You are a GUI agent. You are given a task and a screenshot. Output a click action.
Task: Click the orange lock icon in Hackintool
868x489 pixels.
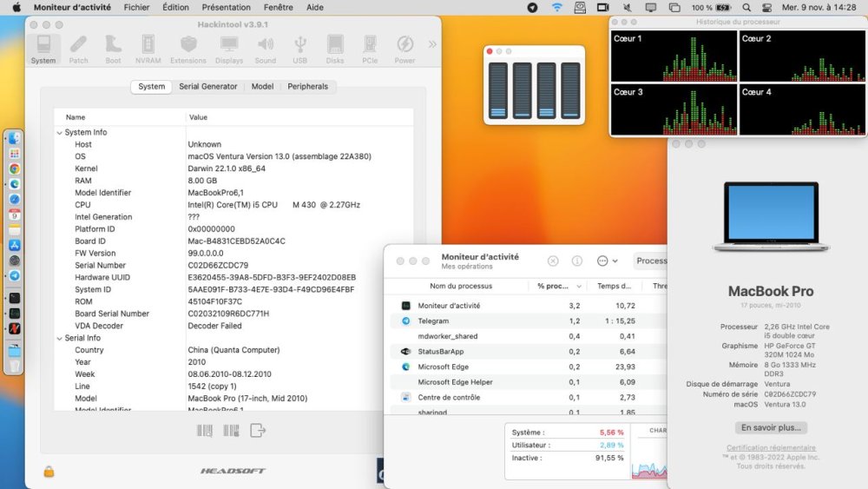pos(49,472)
